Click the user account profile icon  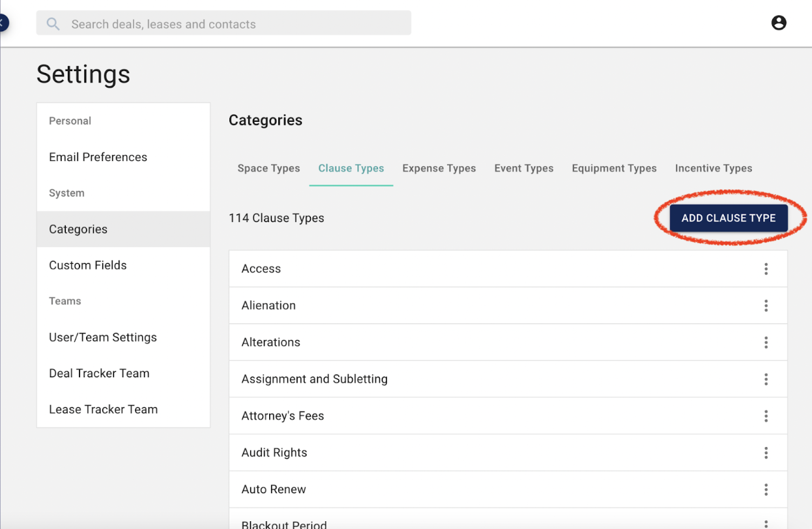click(778, 23)
